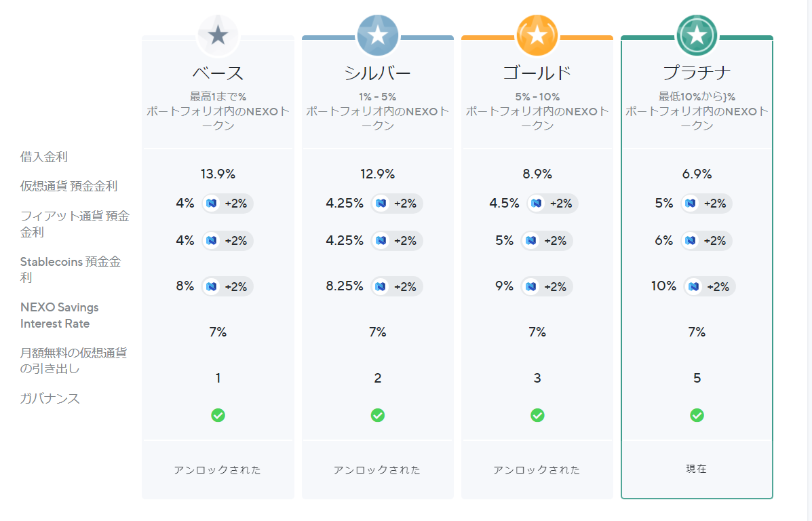
Task: Click the 現在 status in Platinum column
Action: click(697, 469)
